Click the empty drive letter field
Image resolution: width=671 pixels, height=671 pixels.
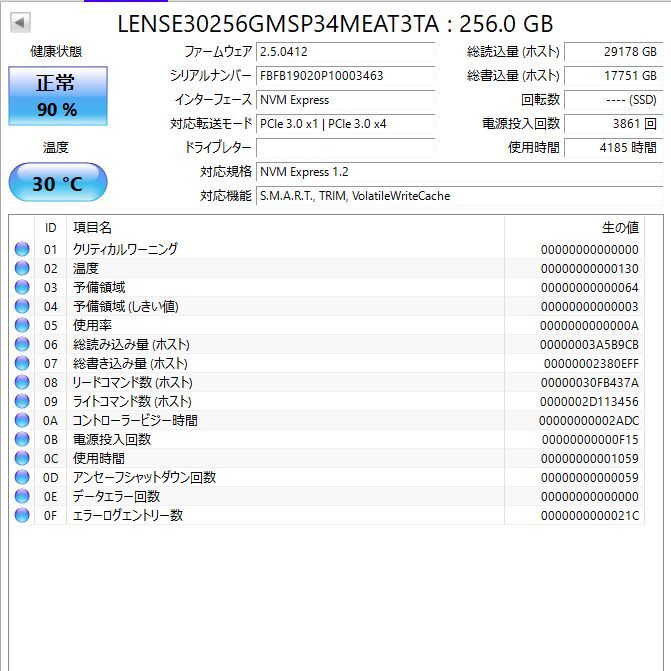[346, 148]
